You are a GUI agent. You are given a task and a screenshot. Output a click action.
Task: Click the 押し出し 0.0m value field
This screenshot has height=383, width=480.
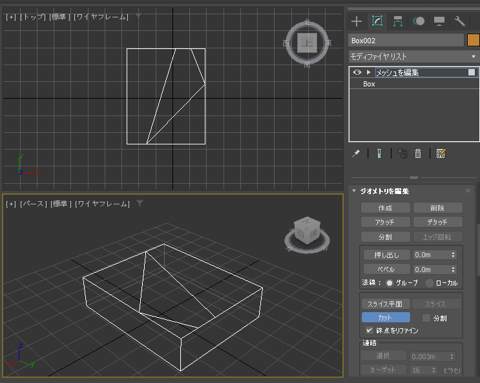431,255
